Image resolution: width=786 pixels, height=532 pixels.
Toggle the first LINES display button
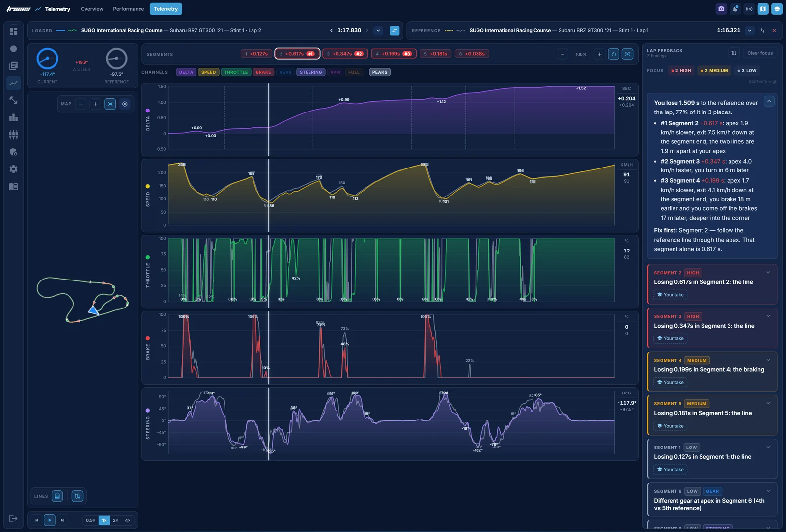pyautogui.click(x=57, y=496)
